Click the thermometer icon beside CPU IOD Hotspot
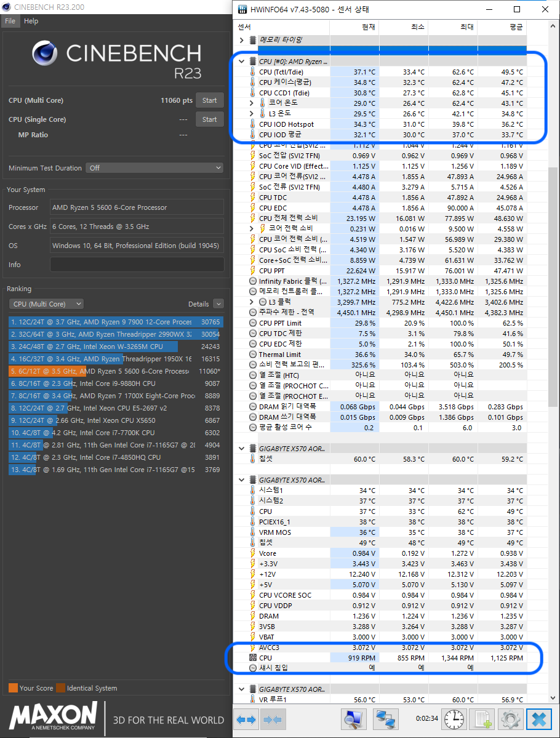The image size is (560, 738). (253, 124)
